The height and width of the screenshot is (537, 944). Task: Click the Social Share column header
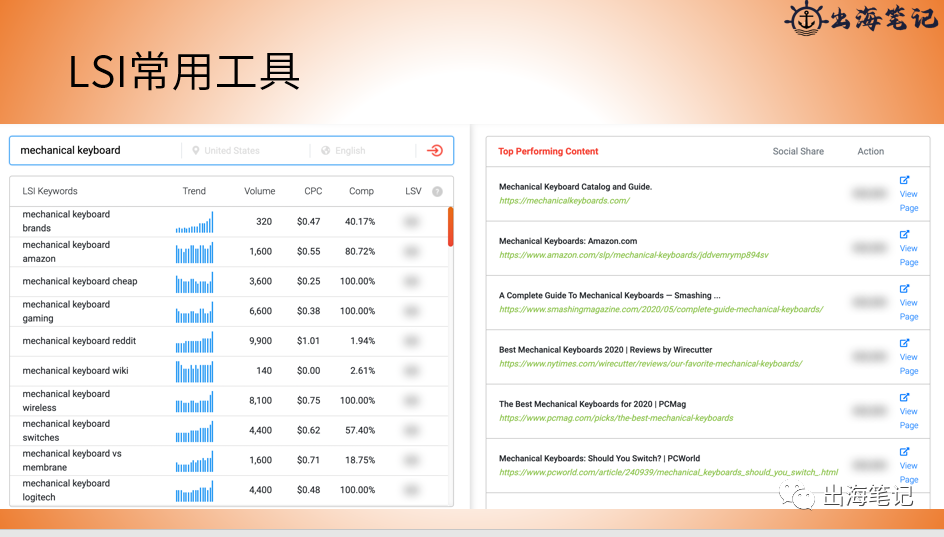[x=798, y=151]
